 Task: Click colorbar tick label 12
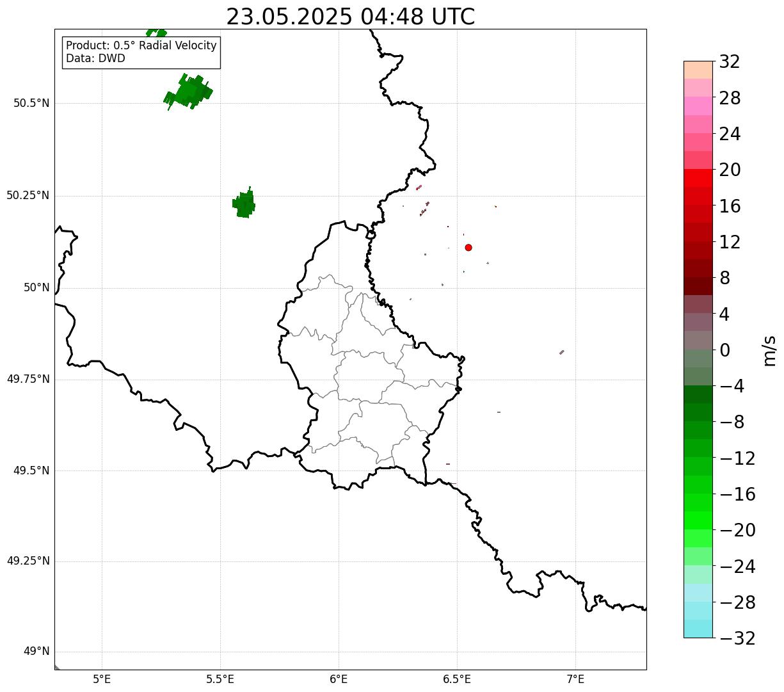(730, 242)
